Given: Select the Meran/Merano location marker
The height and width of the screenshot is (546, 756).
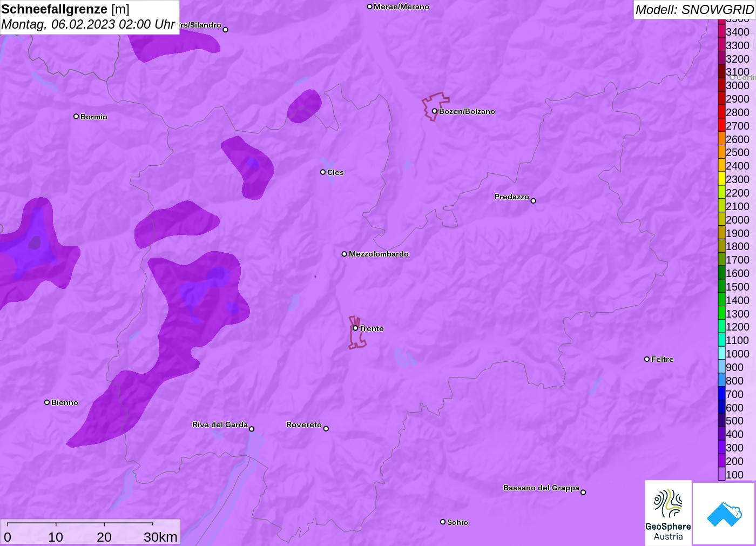Looking at the screenshot, I should [x=369, y=6].
